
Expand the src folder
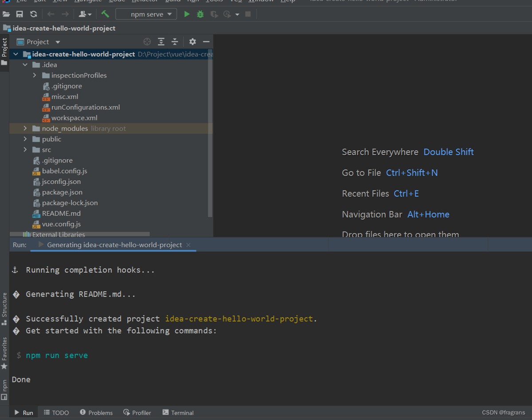click(25, 150)
